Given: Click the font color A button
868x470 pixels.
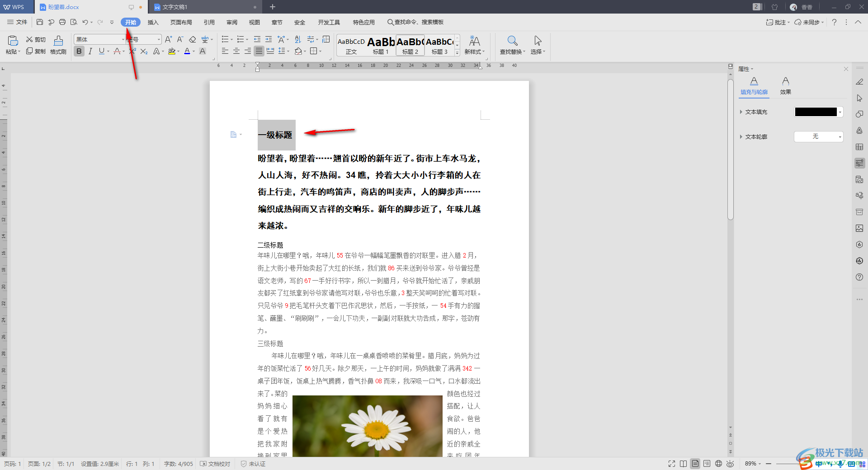Looking at the screenshot, I should click(187, 52).
